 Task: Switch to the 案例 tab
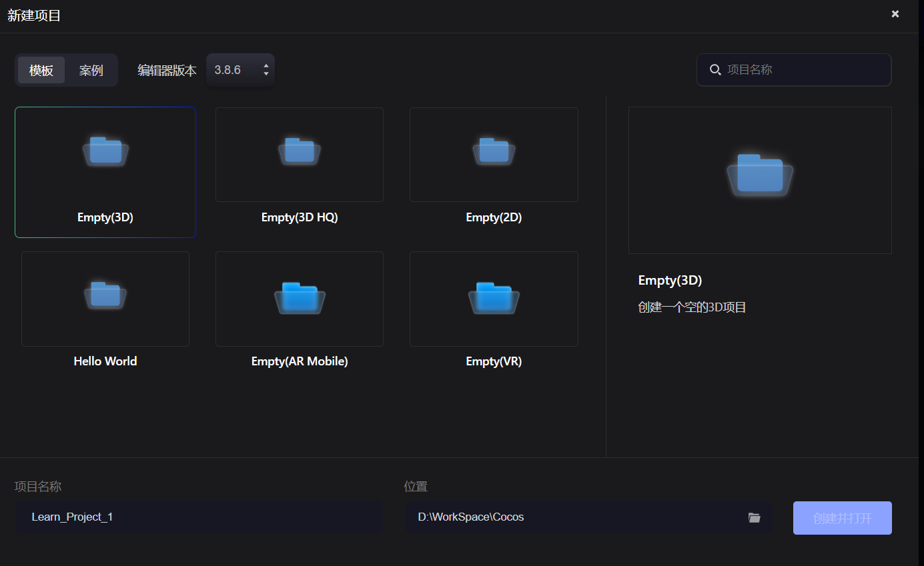click(x=91, y=70)
